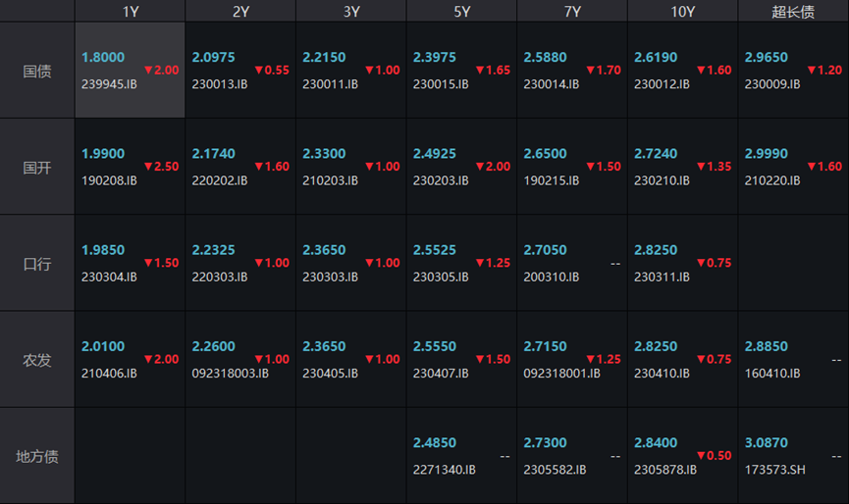Open bond code 2305878.IB

(665, 470)
